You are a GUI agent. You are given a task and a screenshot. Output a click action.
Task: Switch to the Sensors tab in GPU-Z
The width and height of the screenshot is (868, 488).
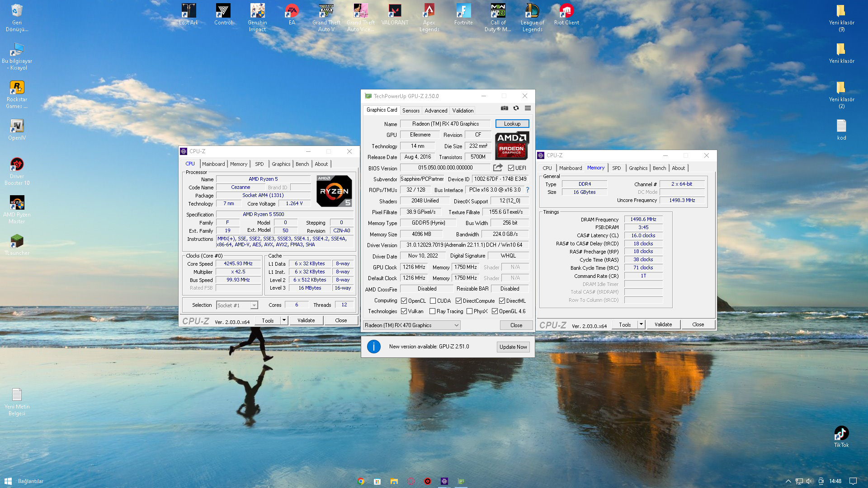410,110
